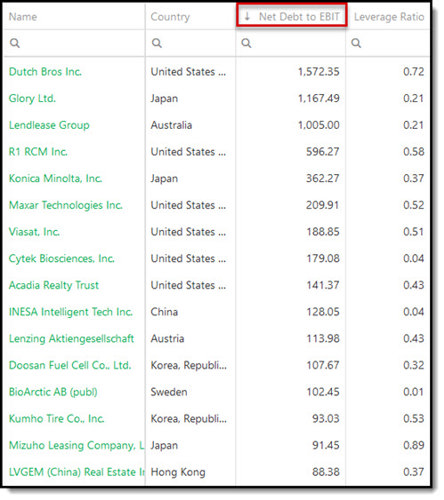Open the LVGEM (China) Real Estate link
This screenshot has height=500, width=444.
(77, 472)
